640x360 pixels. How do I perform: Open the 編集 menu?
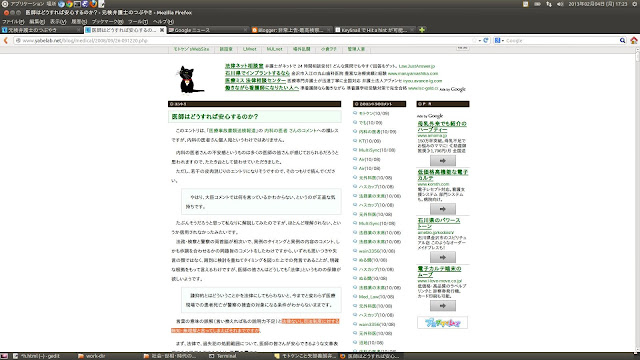pos(37,21)
